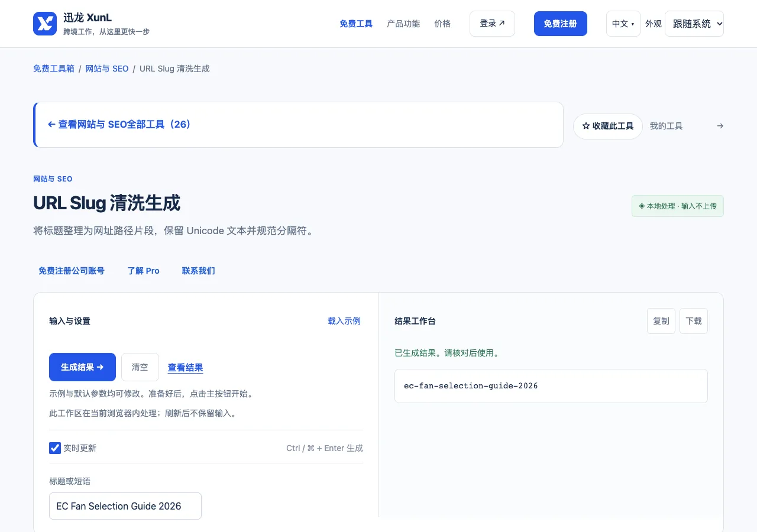This screenshot has height=532, width=757.
Task: Toggle the 实时更新 checkbox
Action: (x=55, y=448)
